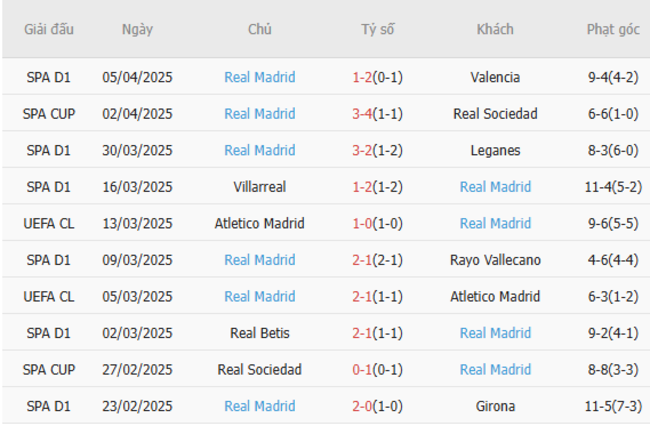Select the Leganes team link

(495, 150)
